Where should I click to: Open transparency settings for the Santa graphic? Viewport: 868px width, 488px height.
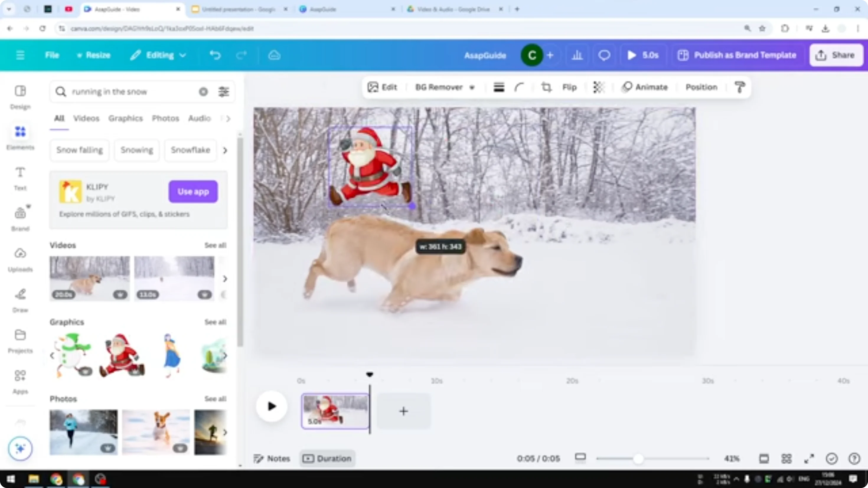tap(599, 87)
